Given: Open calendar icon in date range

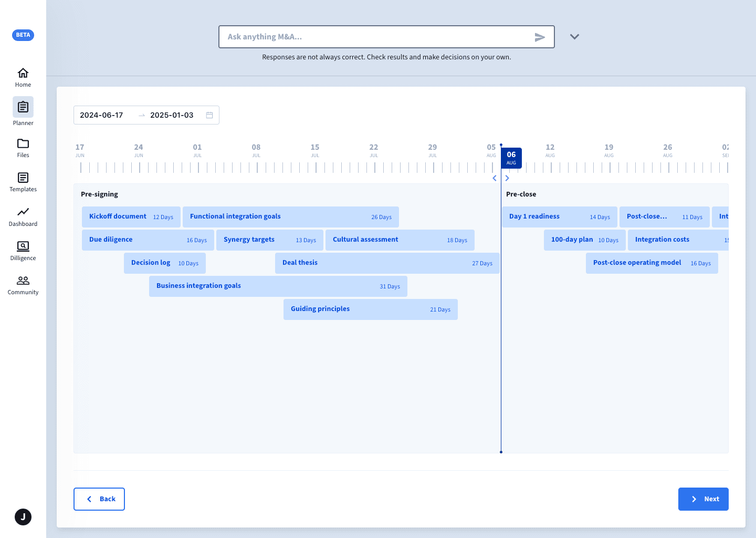Looking at the screenshot, I should click(209, 115).
